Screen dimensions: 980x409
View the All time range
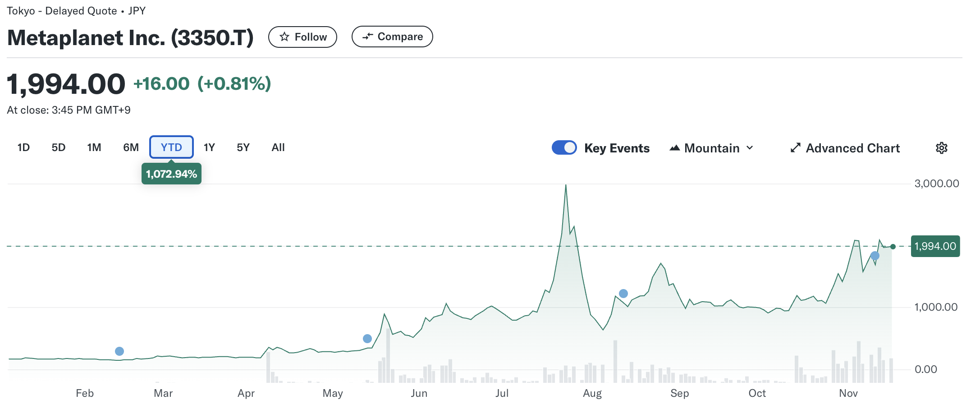278,147
